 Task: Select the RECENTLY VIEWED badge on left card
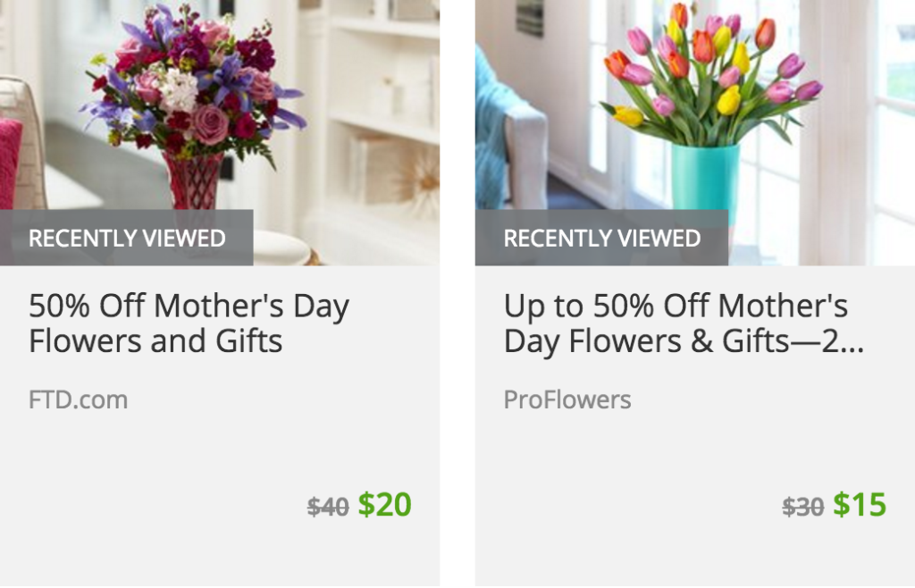(128, 239)
